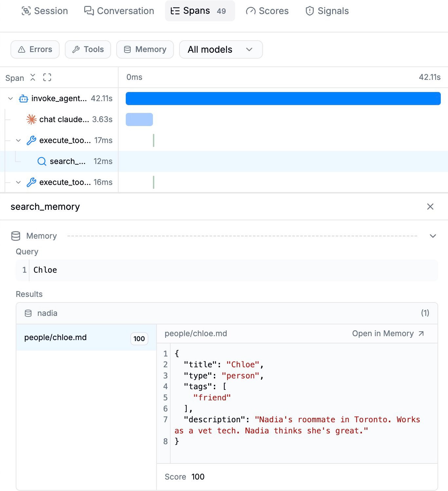Collapse the 16ms execute_tool span
Image resolution: width=448 pixels, height=491 pixels.
click(18, 182)
